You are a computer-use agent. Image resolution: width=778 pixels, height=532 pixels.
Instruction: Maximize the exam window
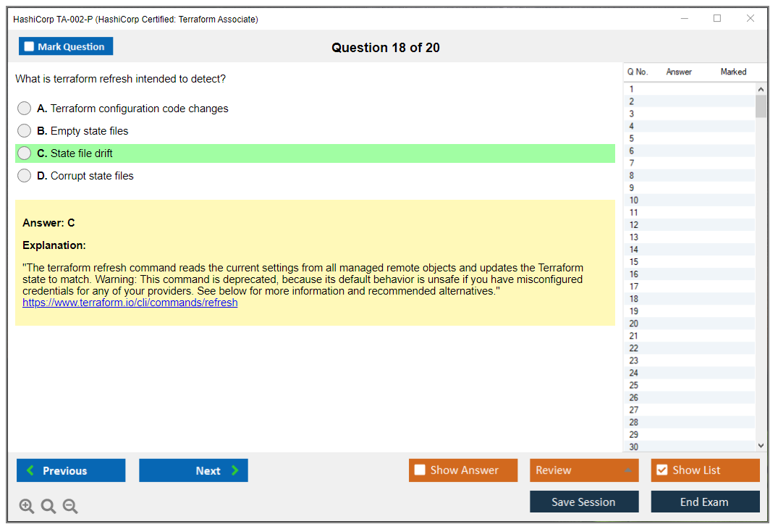(717, 19)
